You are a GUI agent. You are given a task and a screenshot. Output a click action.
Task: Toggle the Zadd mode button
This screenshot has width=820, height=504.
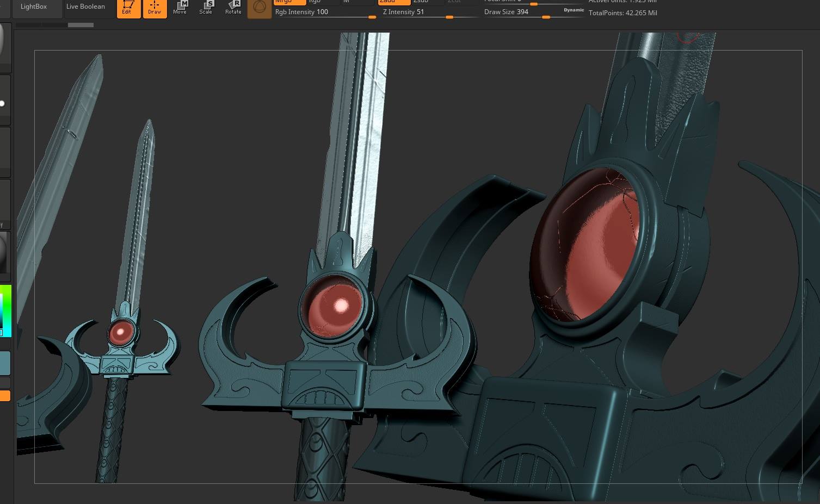(x=394, y=2)
